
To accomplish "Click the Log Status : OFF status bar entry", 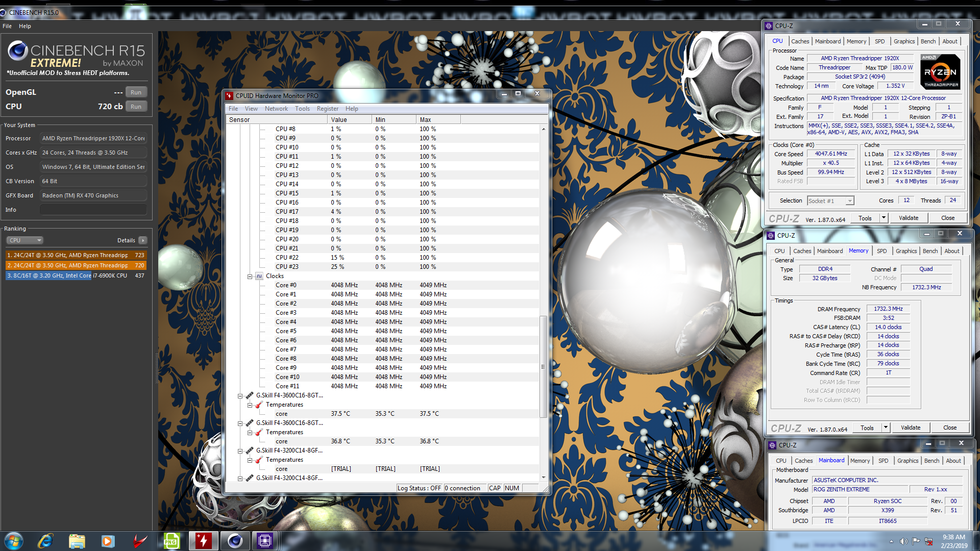I will tap(419, 488).
